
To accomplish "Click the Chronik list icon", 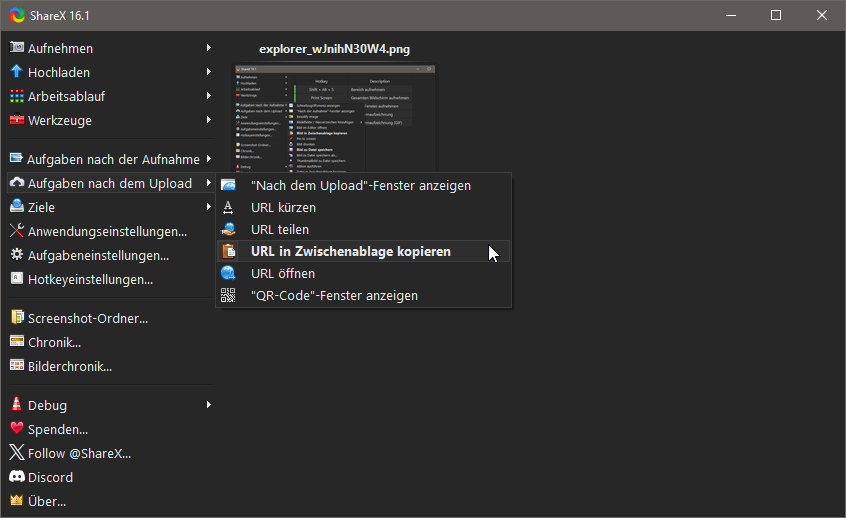I will [17, 342].
